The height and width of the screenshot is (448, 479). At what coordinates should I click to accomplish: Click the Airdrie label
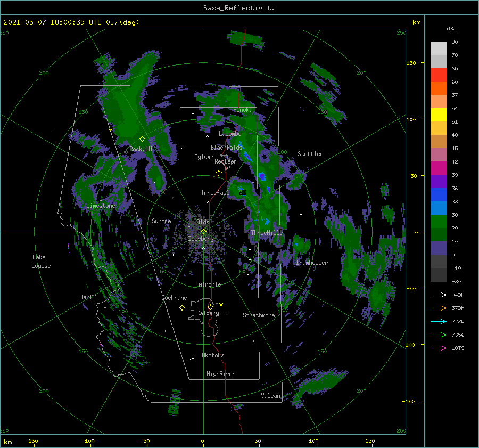210,284
